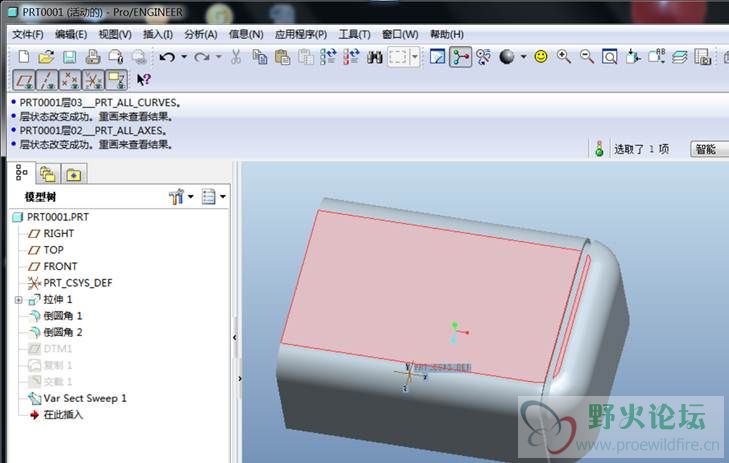This screenshot has height=463, width=729.
Task: Save the model with the Save icon
Action: (x=70, y=57)
